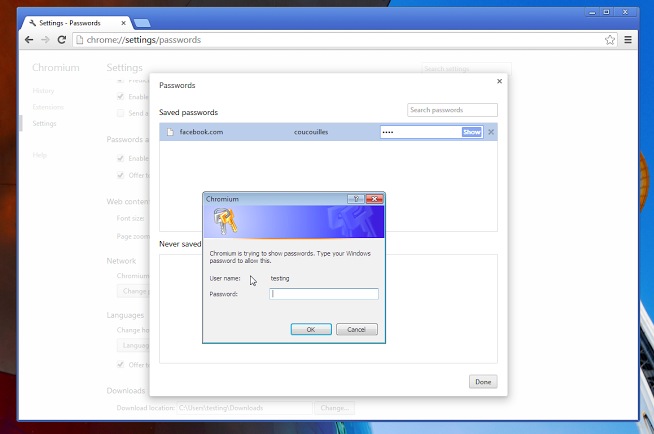Open History in the left sidebar

[42, 91]
